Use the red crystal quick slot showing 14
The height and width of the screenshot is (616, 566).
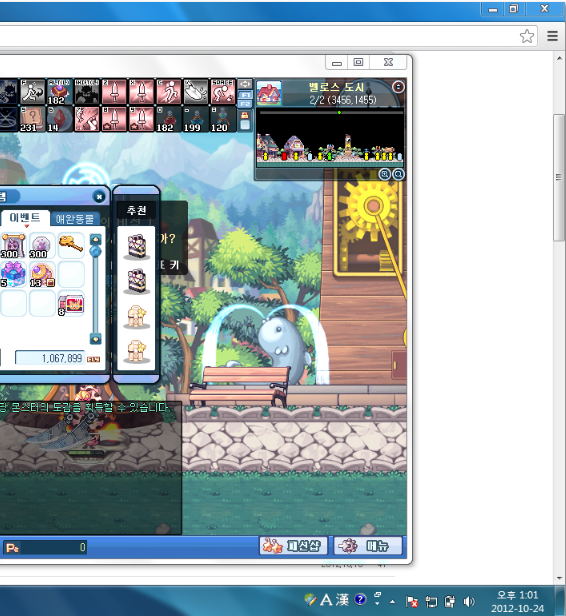(60, 119)
